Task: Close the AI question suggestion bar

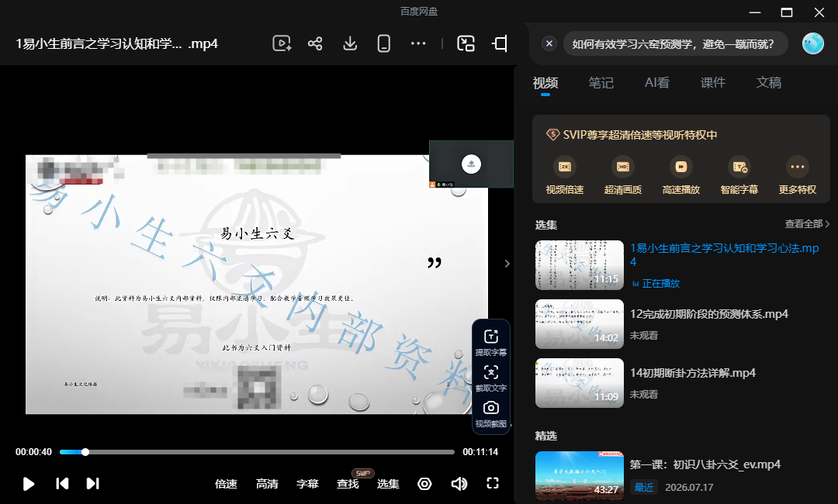Action: (549, 43)
